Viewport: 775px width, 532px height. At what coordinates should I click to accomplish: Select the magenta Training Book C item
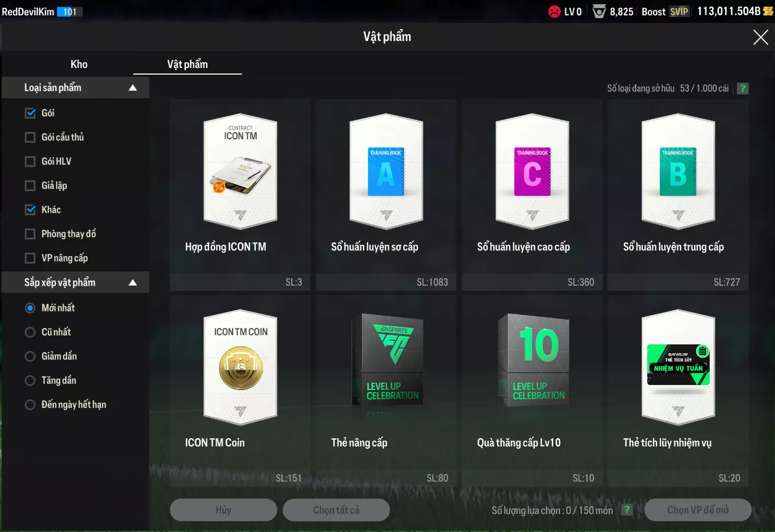pyautogui.click(x=532, y=172)
